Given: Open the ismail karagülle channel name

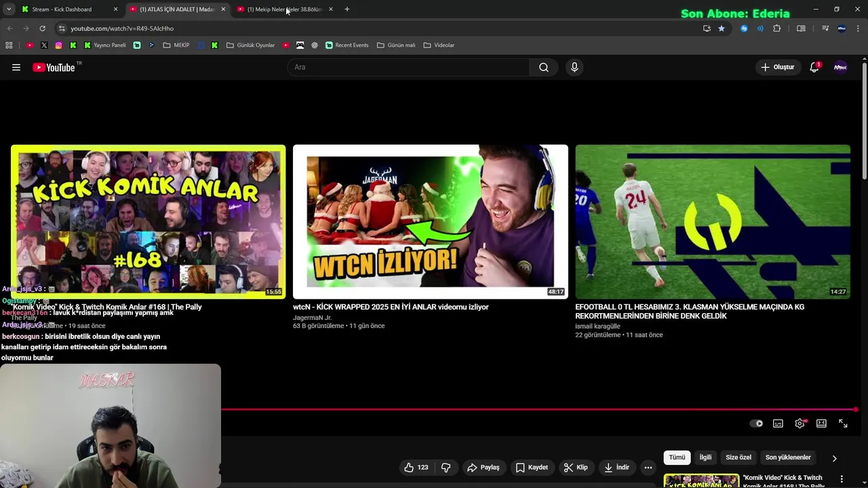Looking at the screenshot, I should 597,326.
